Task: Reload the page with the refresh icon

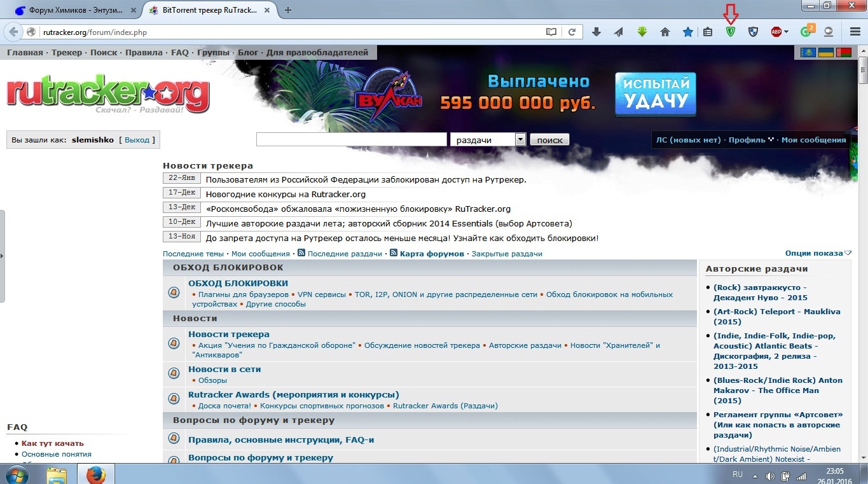Action: [x=572, y=32]
